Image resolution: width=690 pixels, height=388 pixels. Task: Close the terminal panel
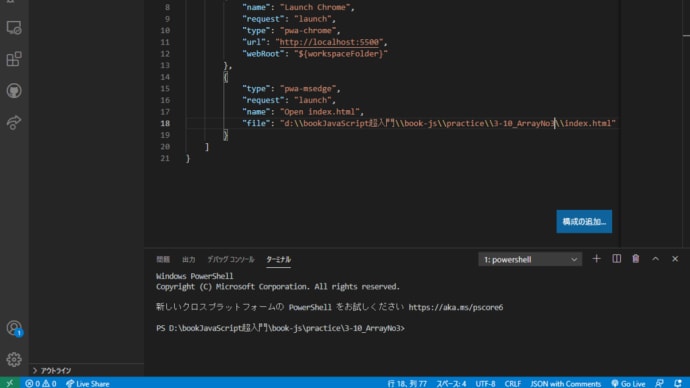point(675,259)
